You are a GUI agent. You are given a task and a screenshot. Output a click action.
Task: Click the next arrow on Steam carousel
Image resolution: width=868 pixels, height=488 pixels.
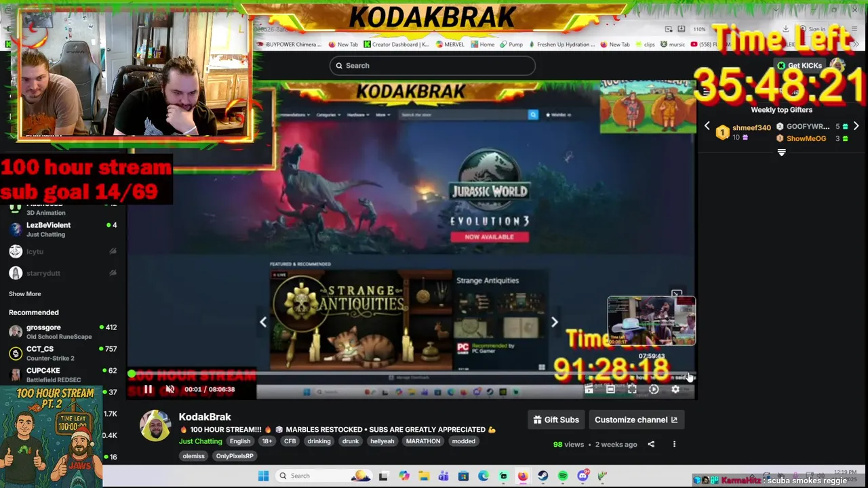pyautogui.click(x=554, y=323)
